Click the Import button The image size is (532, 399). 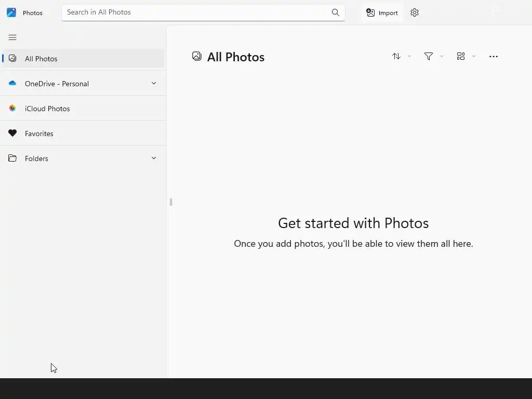(x=382, y=12)
